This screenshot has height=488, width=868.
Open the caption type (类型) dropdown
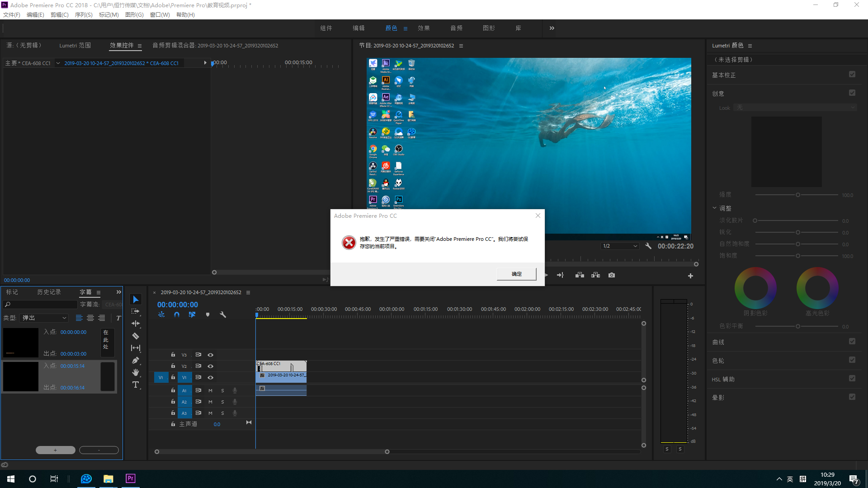(x=44, y=318)
